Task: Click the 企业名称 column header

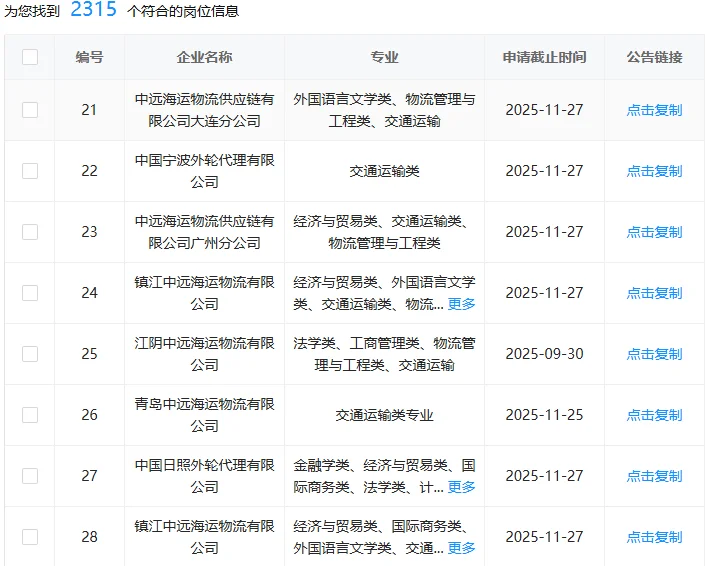Action: 205,57
